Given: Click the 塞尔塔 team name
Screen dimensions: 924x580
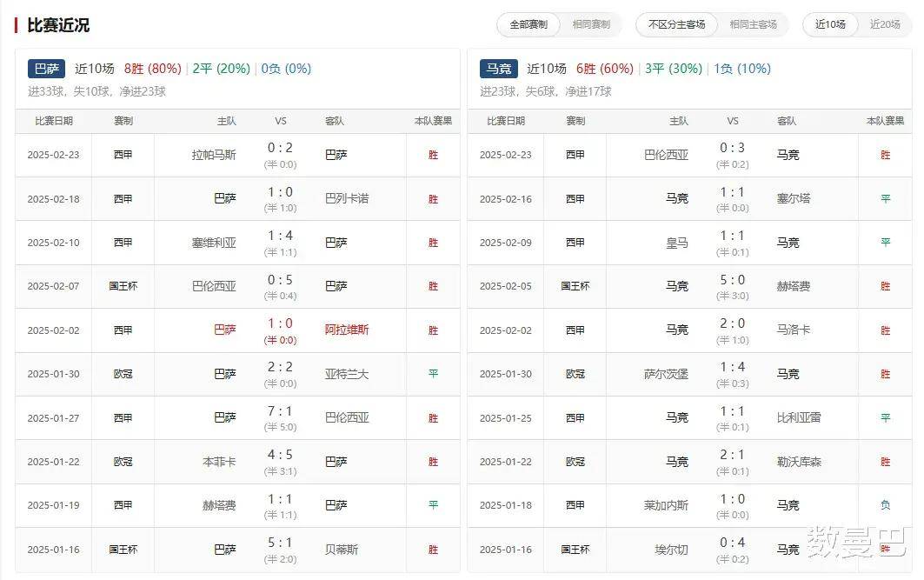Looking at the screenshot, I should [793, 198].
